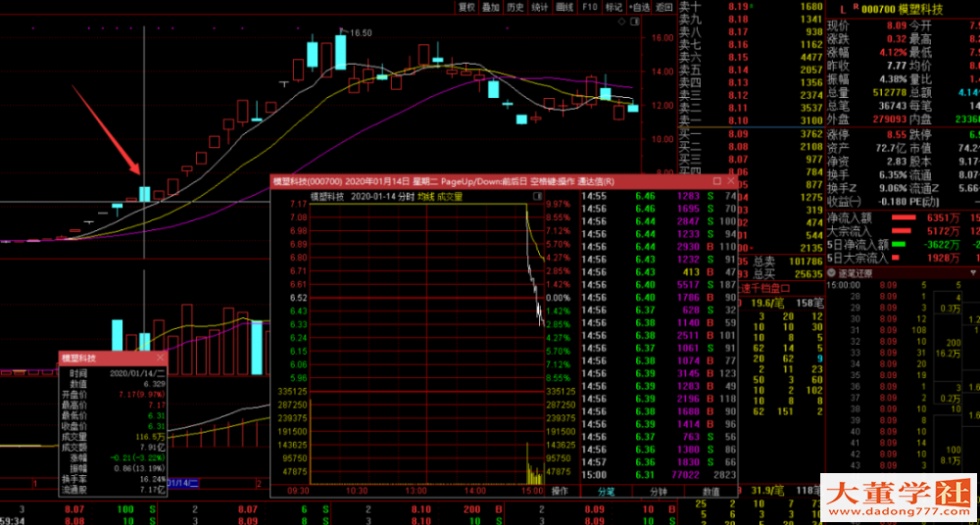
Task: Collapse the 逐笔还原 panel chevron icon
Action: click(x=832, y=272)
